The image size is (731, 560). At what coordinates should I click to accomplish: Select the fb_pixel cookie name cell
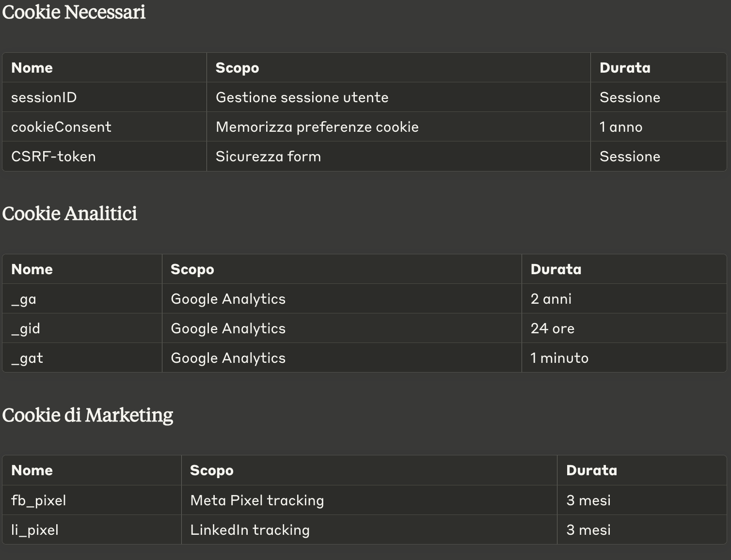pos(39,500)
